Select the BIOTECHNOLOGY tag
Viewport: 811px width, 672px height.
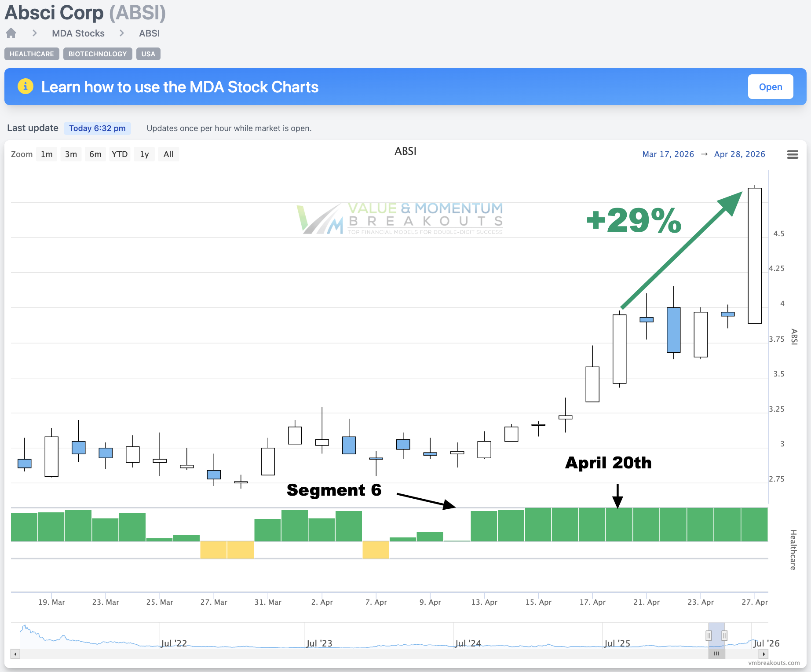pos(98,54)
